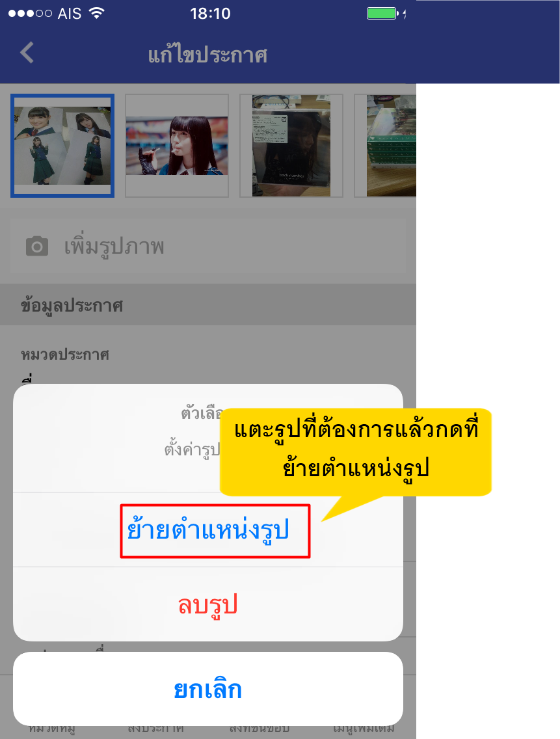Tap the back chevron in header
The height and width of the screenshot is (739, 560).
27,52
